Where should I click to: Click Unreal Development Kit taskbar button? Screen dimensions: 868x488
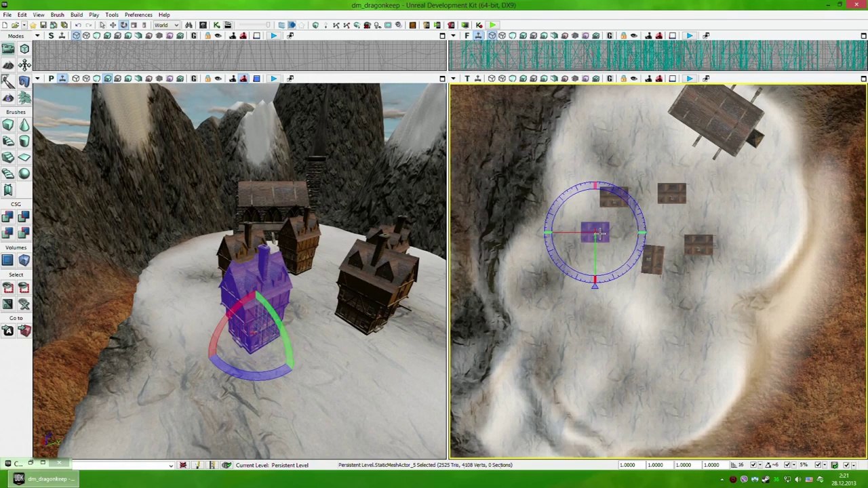coord(42,479)
